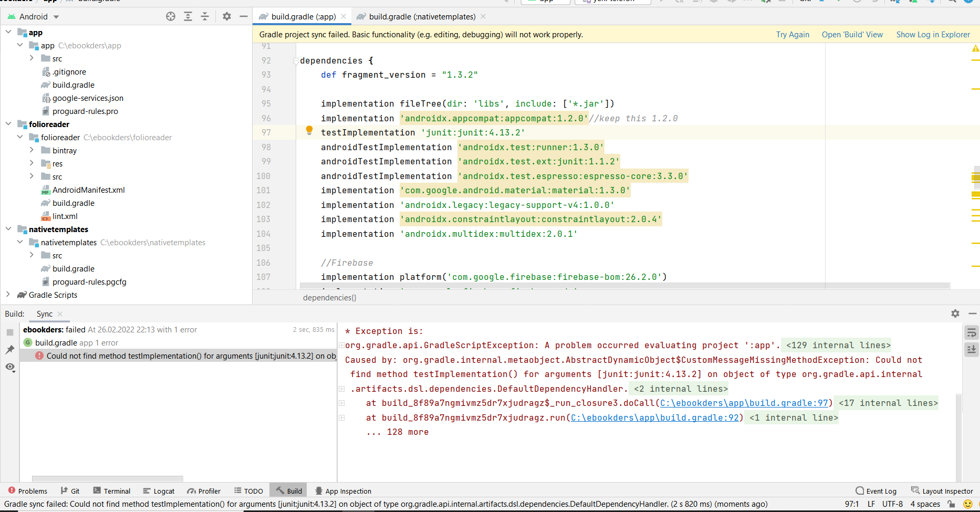This screenshot has height=512, width=980.
Task: Toggle soft-wrap in build output
Action: 972,333
